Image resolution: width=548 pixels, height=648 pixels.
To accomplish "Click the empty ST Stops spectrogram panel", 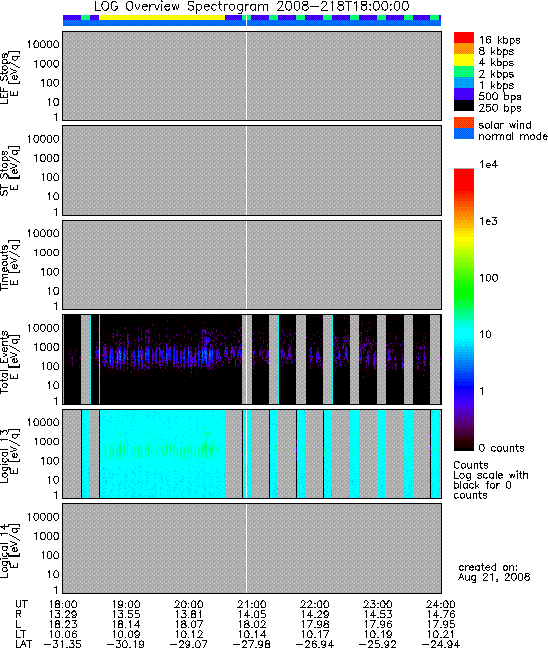I will click(252, 170).
